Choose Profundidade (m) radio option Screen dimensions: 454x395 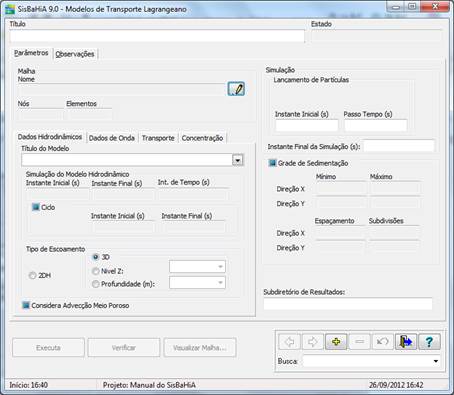96,284
